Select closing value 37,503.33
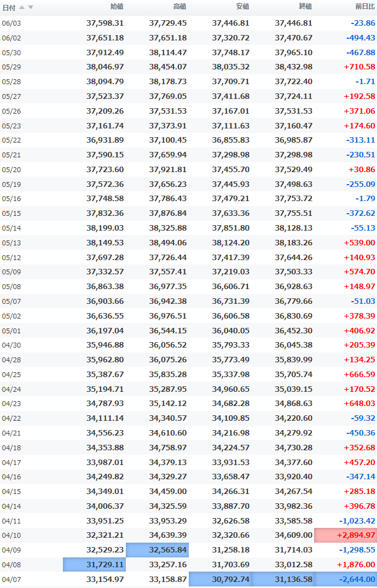 coord(294,272)
